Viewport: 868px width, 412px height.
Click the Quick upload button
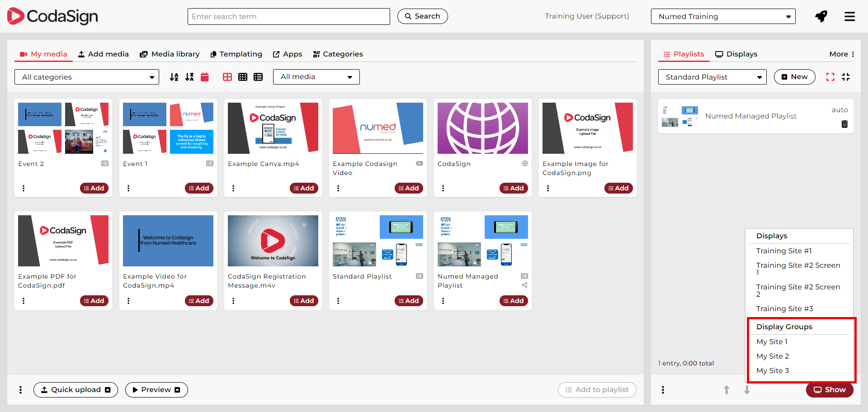[x=75, y=390]
